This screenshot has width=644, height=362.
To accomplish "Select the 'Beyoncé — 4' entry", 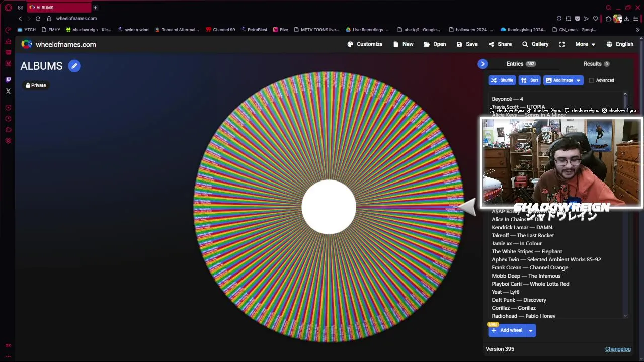I will [x=507, y=99].
